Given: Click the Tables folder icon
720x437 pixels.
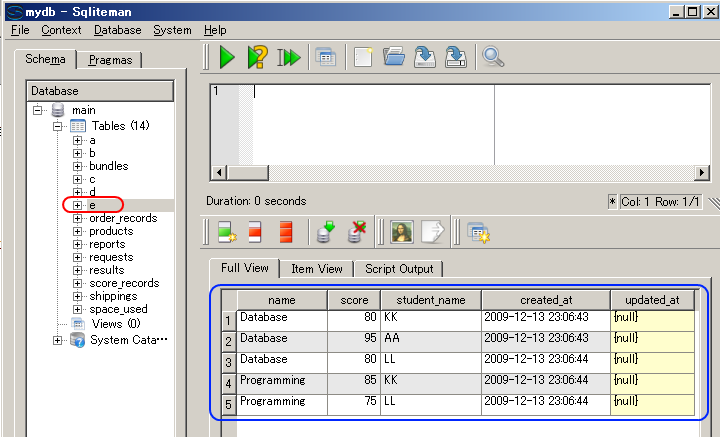Looking at the screenshot, I should click(78, 126).
